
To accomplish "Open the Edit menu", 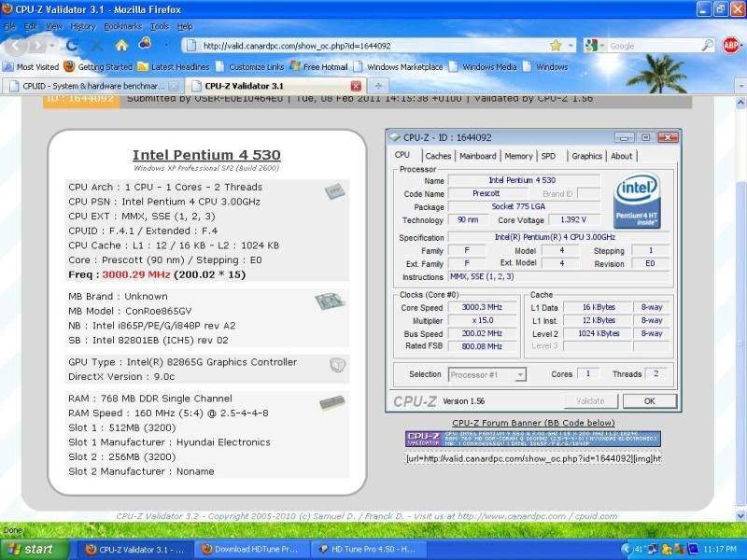I will click(30, 27).
